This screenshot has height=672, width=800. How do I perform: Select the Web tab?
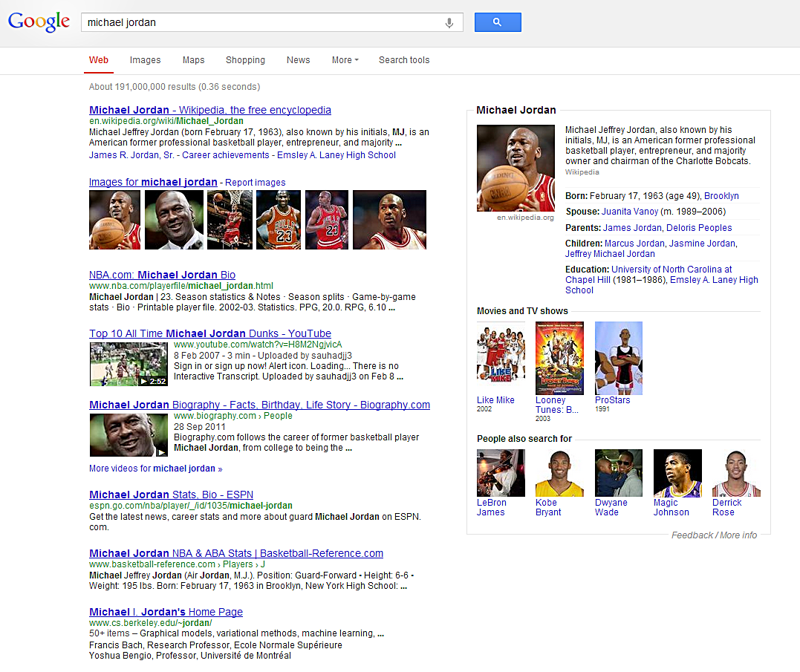(99, 60)
